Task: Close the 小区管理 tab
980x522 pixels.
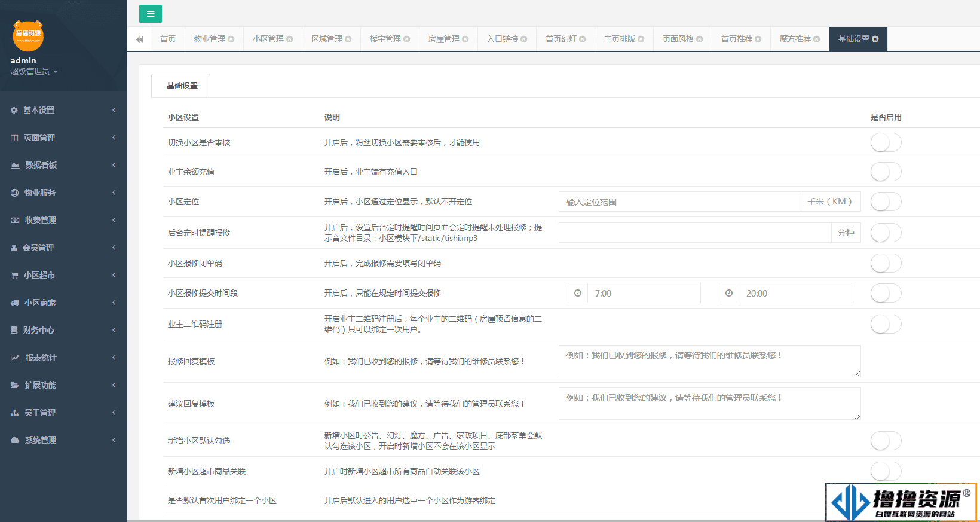Action: click(290, 39)
